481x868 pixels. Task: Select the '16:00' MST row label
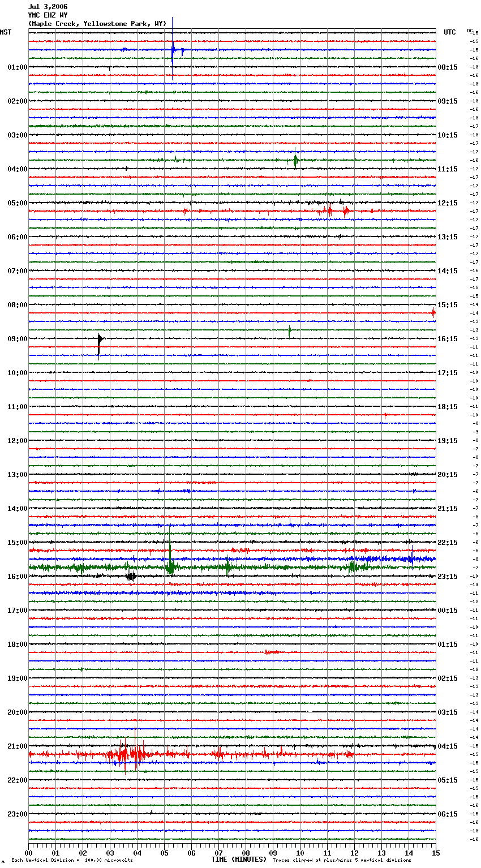tap(18, 577)
